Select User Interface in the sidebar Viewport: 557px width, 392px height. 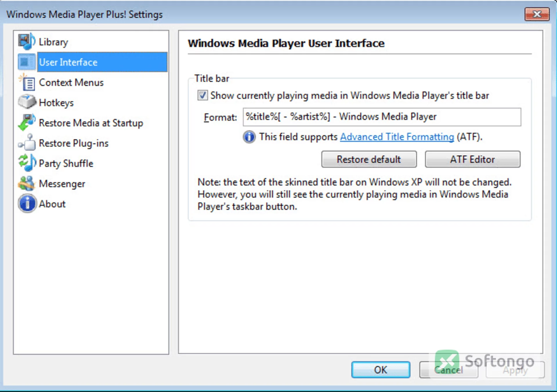[x=102, y=62]
